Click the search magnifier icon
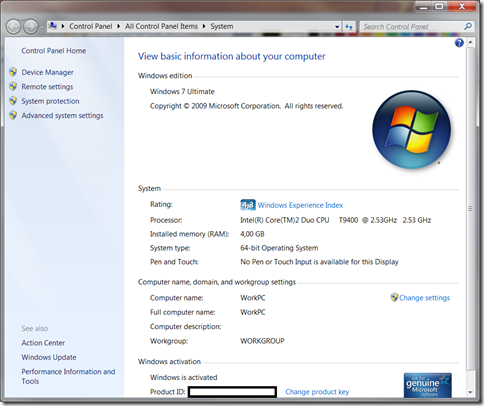The height and width of the screenshot is (406, 484). [468, 26]
